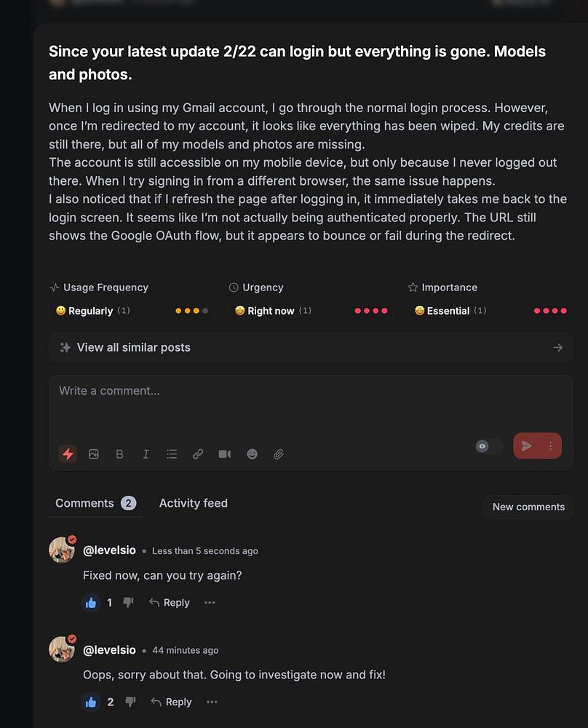588x728 pixels.
Task: Insert a bulleted list in the comment
Action: click(x=172, y=454)
